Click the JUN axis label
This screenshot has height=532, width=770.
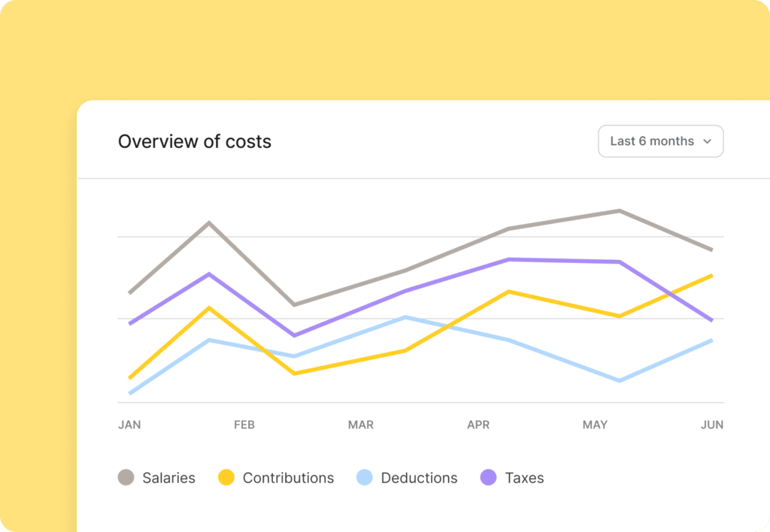[711, 425]
